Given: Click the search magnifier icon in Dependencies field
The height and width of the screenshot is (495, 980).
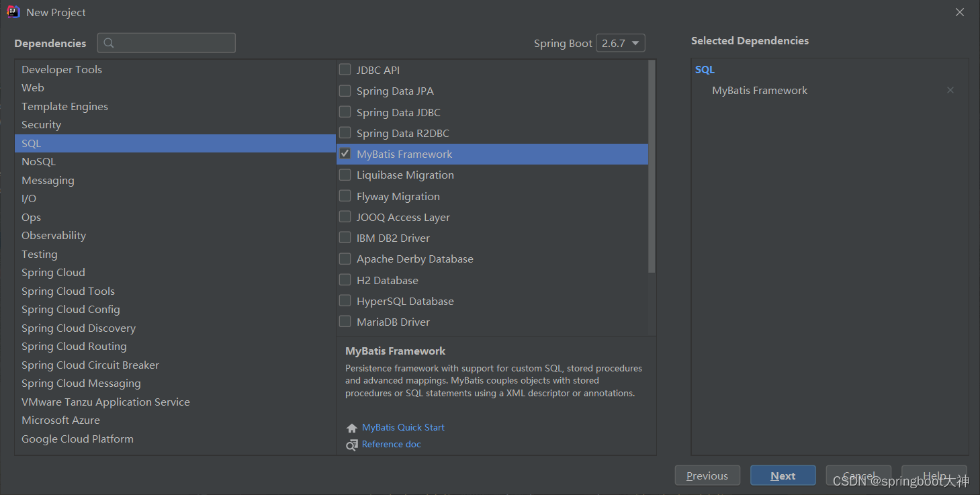Looking at the screenshot, I should click(x=109, y=43).
